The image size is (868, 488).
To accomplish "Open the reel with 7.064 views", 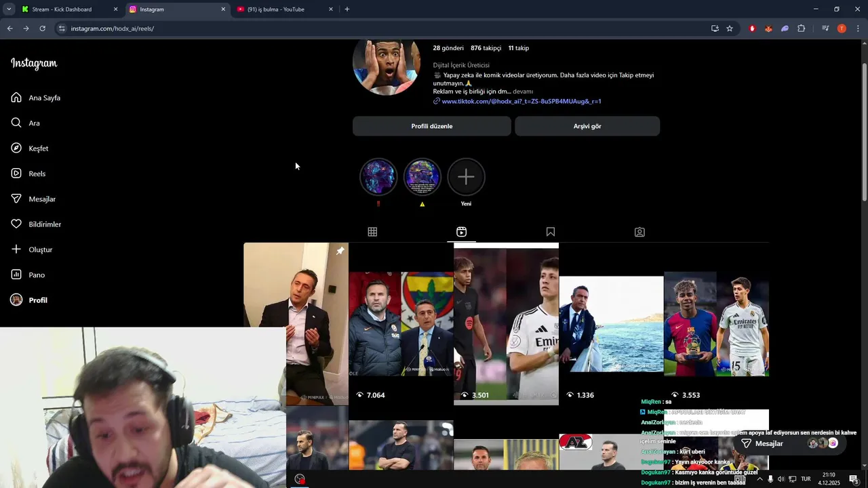I will 401,324.
